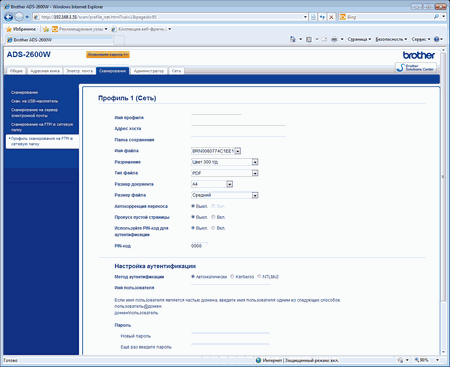Select Kerberos authentication method

(232, 276)
